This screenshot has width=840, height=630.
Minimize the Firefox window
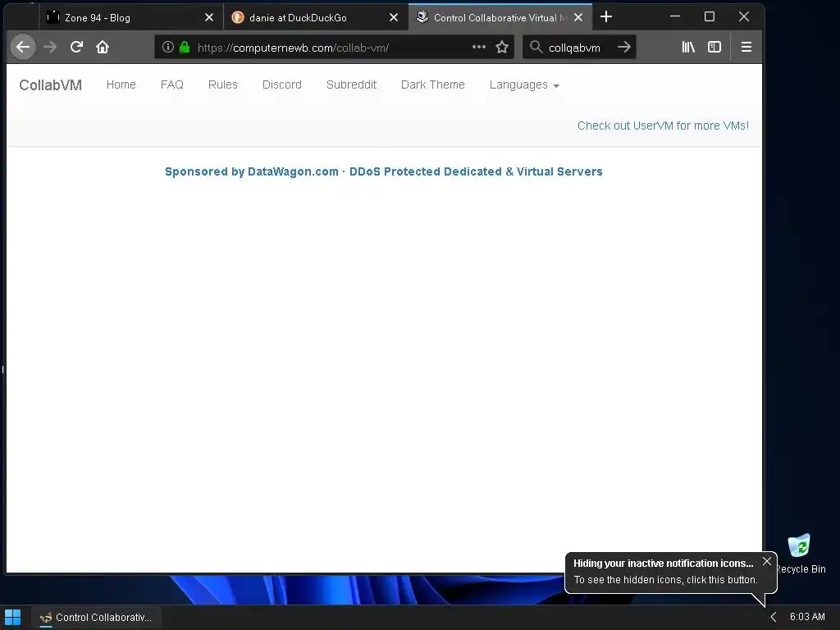675,16
